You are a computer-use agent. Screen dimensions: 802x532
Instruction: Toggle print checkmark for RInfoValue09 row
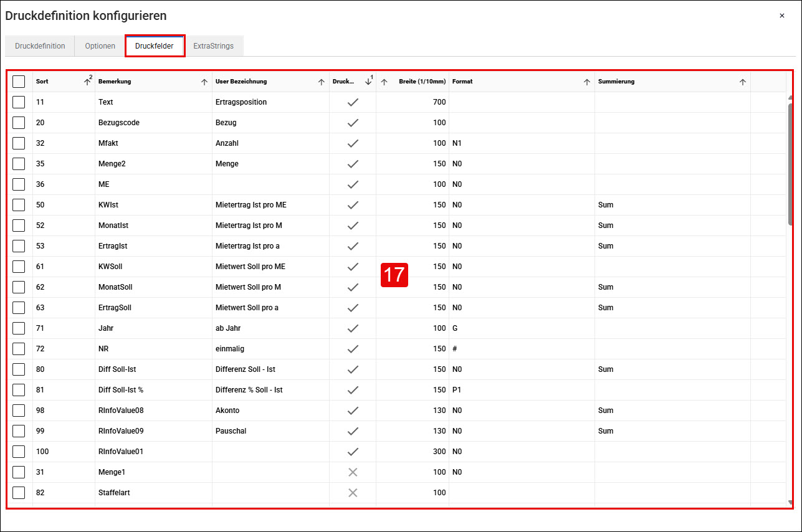tap(353, 431)
